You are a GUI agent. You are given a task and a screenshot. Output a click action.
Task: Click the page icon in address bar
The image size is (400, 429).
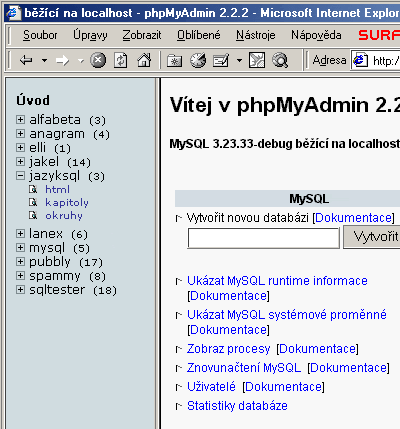[x=360, y=60]
